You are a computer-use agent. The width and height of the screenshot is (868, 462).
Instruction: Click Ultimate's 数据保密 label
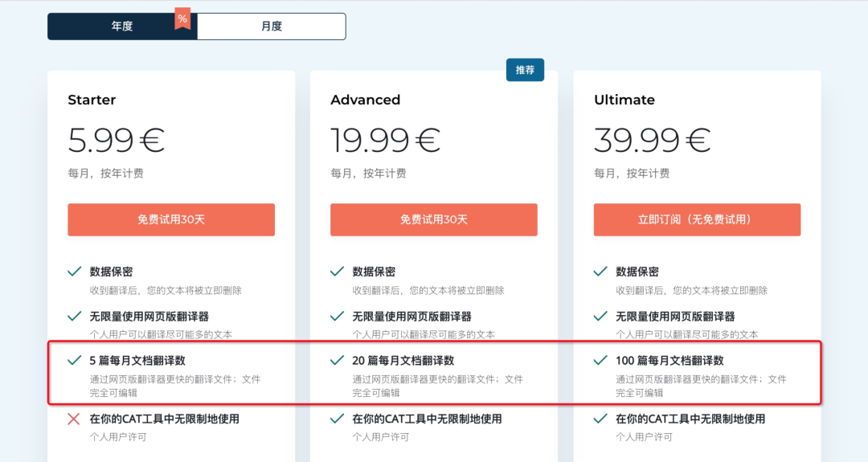[637, 272]
